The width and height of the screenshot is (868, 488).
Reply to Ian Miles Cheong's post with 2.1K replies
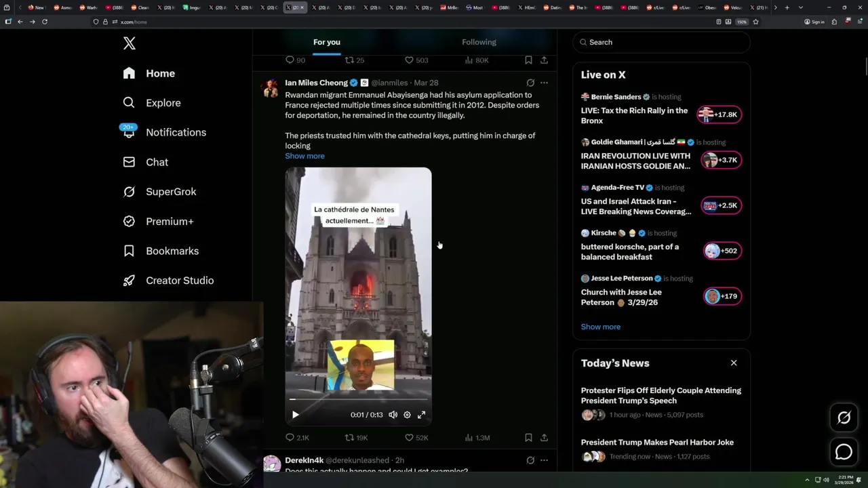(x=297, y=438)
